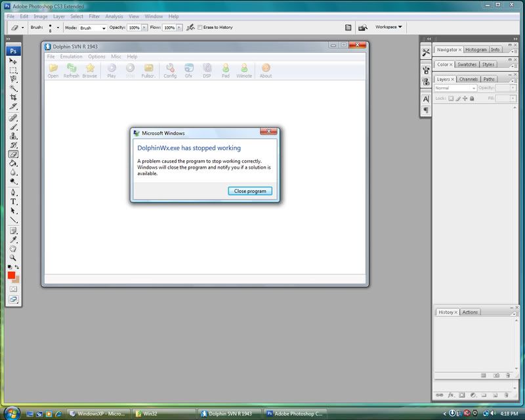Open the Brushes palette toggle icon

[x=348, y=28]
